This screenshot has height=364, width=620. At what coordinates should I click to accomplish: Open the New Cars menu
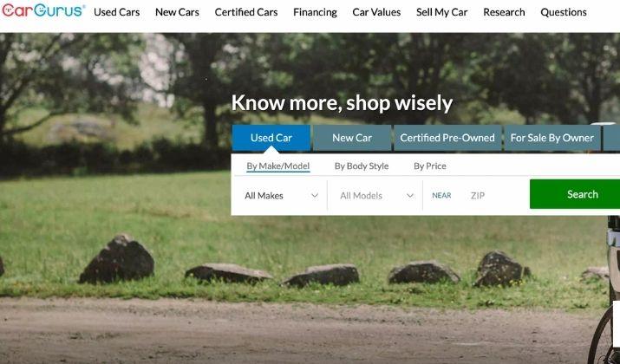click(x=177, y=12)
